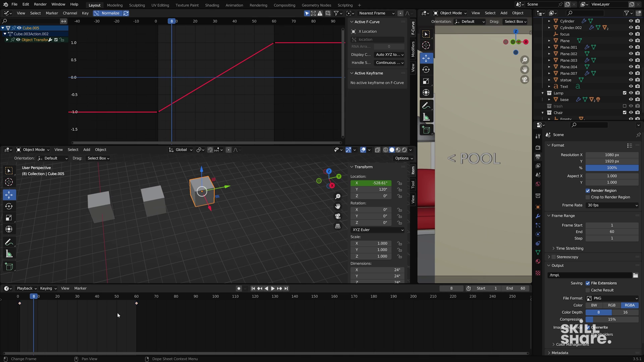Uncheck the Render Region checkbox
Image resolution: width=644 pixels, height=362 pixels.
pos(588,191)
